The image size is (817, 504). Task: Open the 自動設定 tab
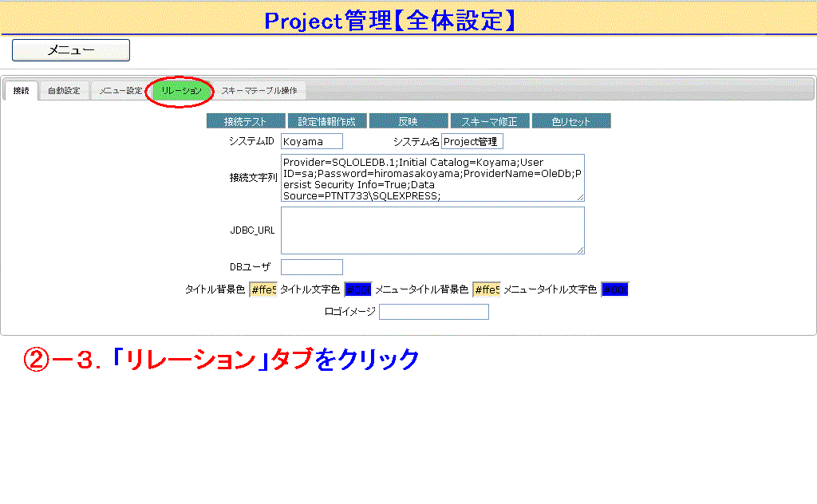point(64,91)
